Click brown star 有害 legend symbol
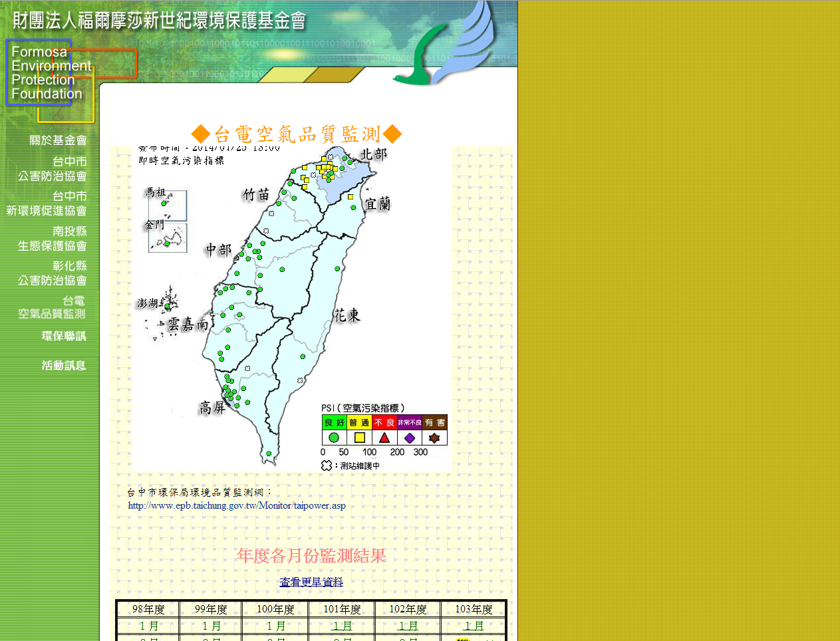Screen dimensions: 840x641 [434, 438]
